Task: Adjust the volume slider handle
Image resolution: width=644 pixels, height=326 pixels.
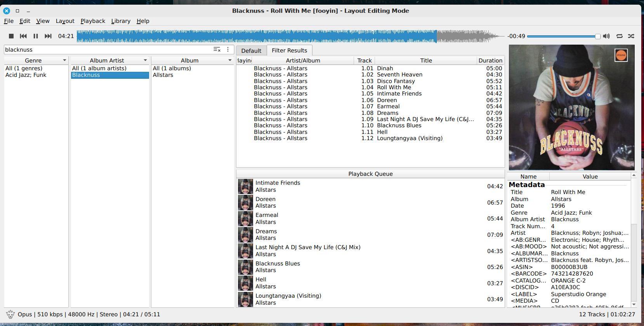Action: point(598,36)
